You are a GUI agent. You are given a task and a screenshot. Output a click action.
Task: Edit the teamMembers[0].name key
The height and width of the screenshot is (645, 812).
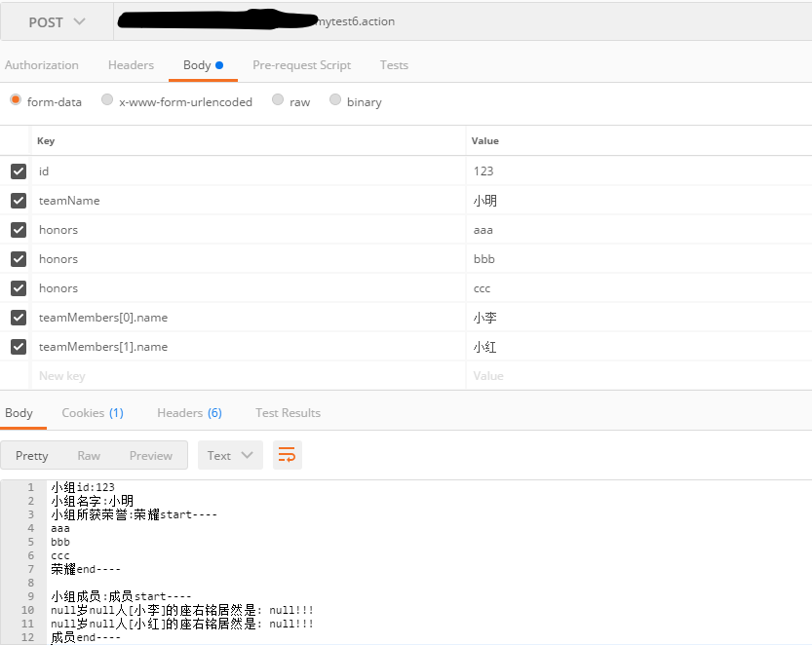[x=249, y=318]
